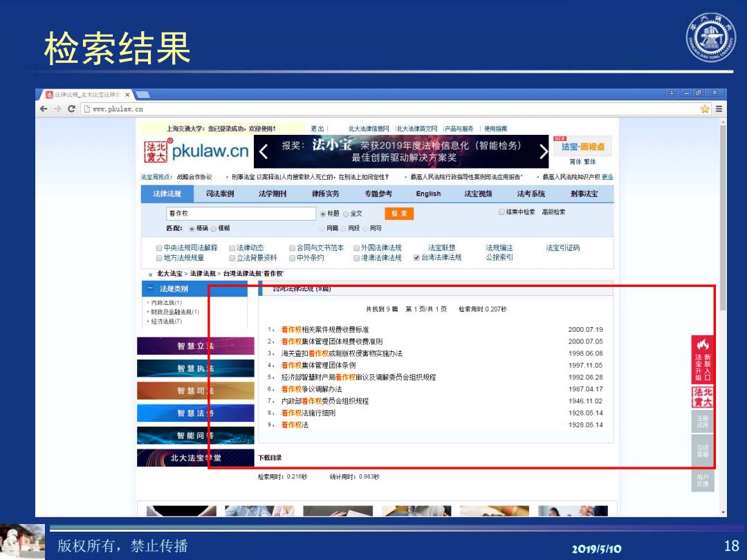The width and height of the screenshot is (747, 560).
Task: Open 注册试用 side panel button
Action: (702, 422)
